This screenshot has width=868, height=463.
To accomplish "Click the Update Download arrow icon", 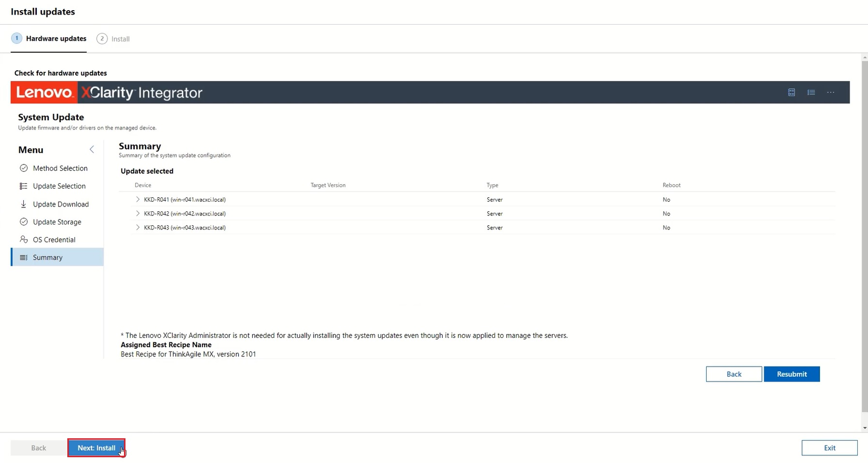I will point(23,204).
